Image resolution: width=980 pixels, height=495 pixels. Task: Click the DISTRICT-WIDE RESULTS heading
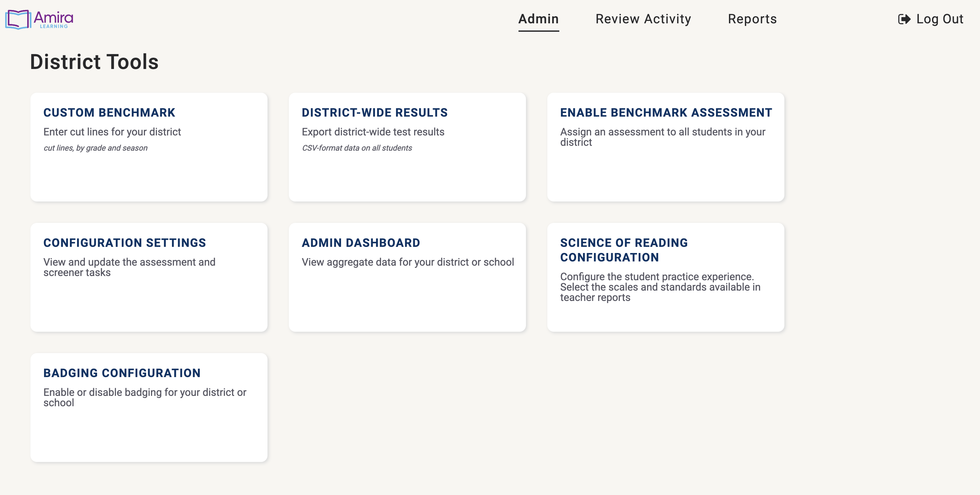point(374,112)
